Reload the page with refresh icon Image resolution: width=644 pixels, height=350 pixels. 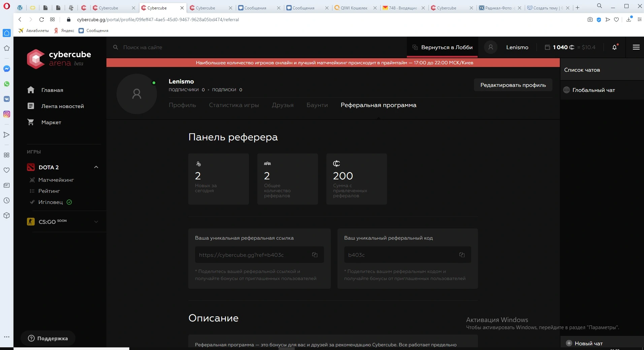(x=41, y=20)
